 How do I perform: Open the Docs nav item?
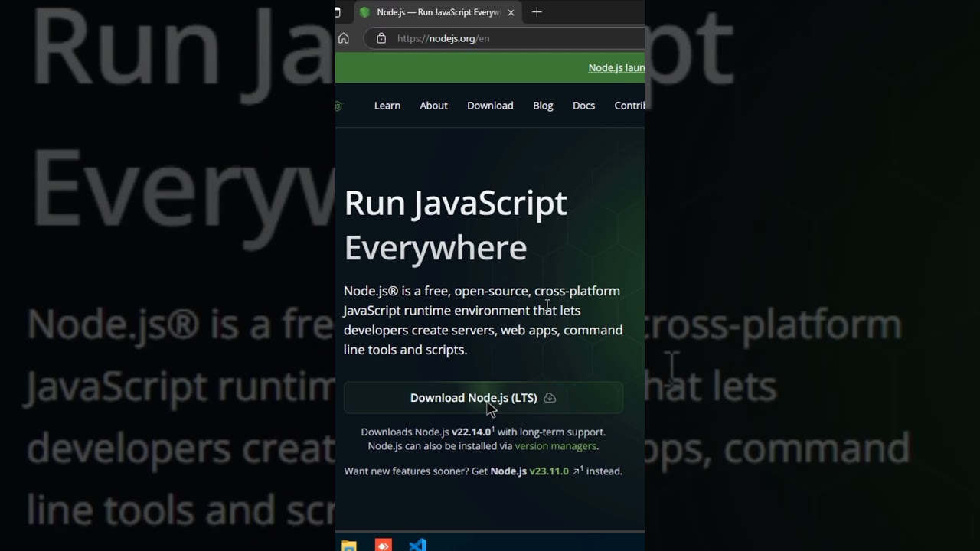click(x=583, y=106)
